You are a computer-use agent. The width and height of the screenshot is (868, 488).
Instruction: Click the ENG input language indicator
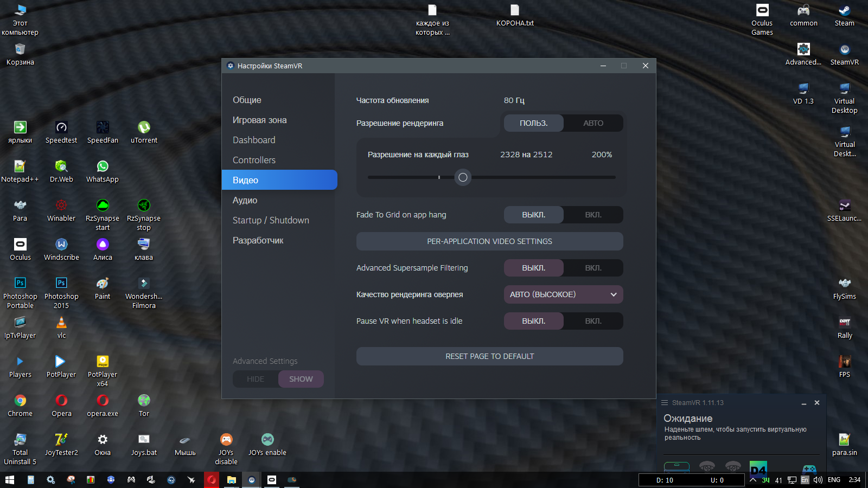(x=834, y=480)
